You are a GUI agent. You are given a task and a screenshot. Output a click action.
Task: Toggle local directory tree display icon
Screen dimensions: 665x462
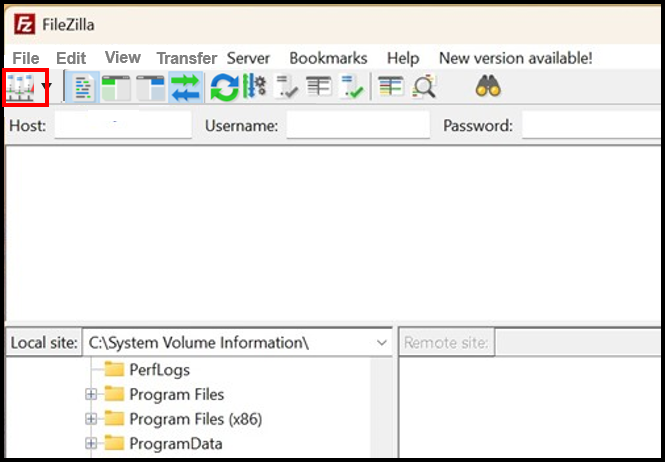tap(116, 88)
